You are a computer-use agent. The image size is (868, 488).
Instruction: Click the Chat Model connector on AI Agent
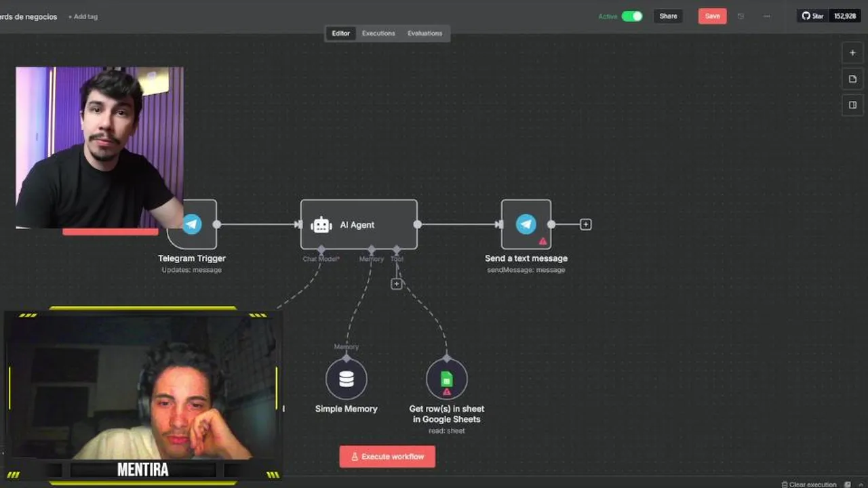coord(321,250)
